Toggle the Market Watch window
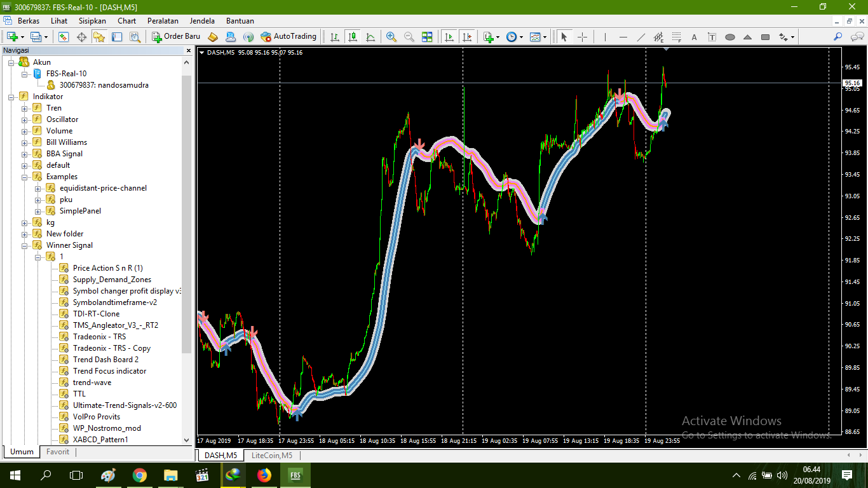Screen dimensions: 868x488 point(62,36)
